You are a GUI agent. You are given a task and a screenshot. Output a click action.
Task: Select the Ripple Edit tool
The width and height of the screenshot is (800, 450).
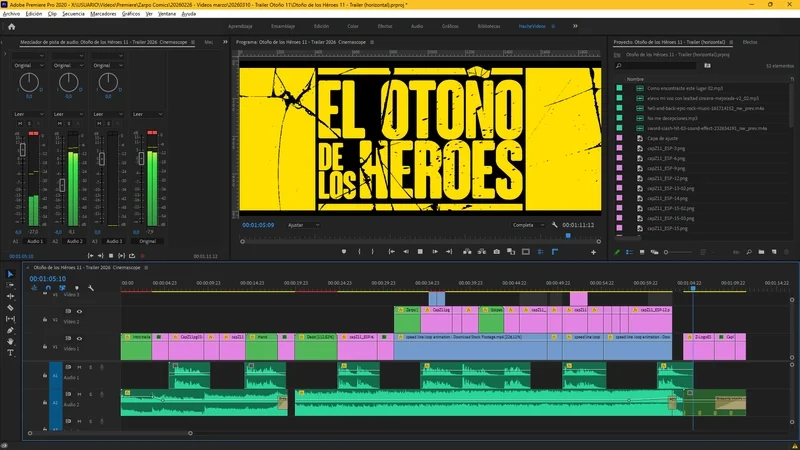10,296
